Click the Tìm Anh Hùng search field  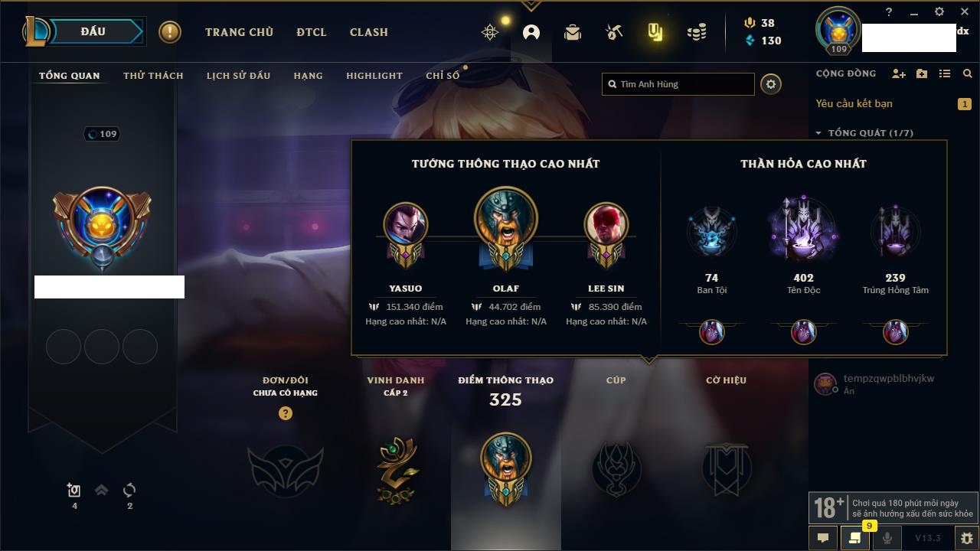(x=678, y=84)
